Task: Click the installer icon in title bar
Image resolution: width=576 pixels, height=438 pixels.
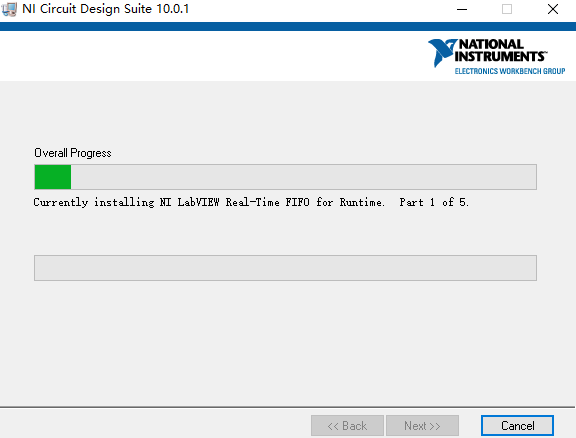Action: coord(9,9)
